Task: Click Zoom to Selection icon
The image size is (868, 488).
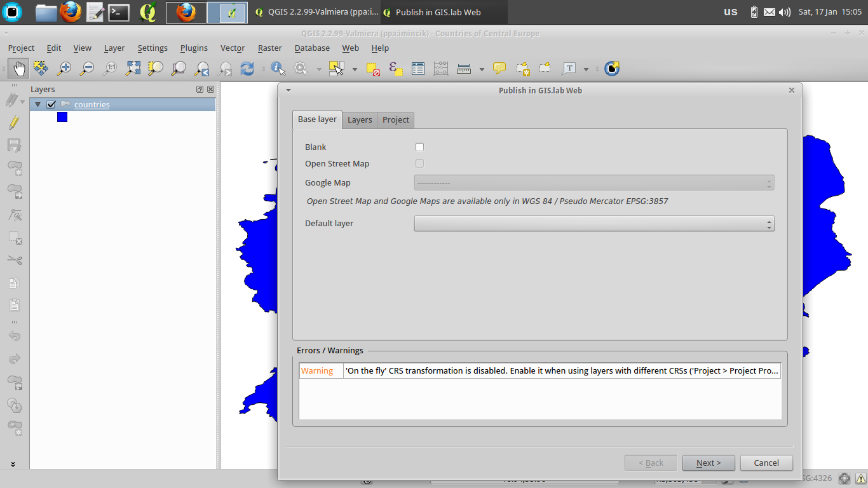Action: [156, 68]
